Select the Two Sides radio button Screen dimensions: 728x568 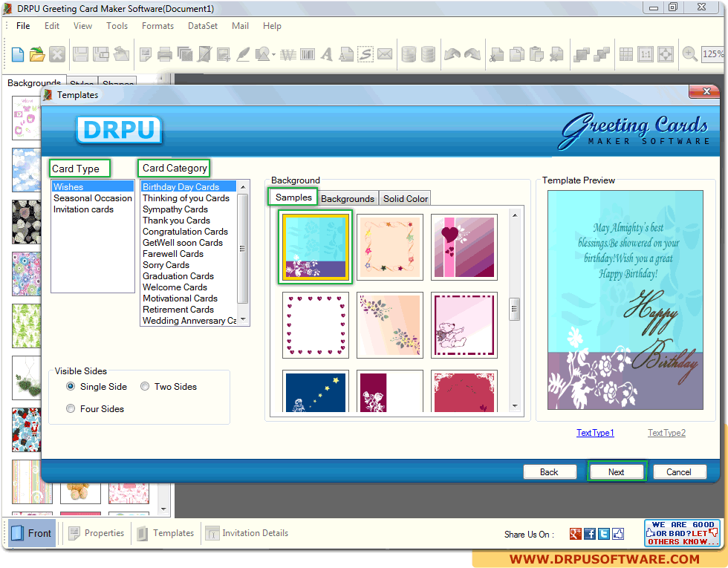pyautogui.click(x=145, y=386)
